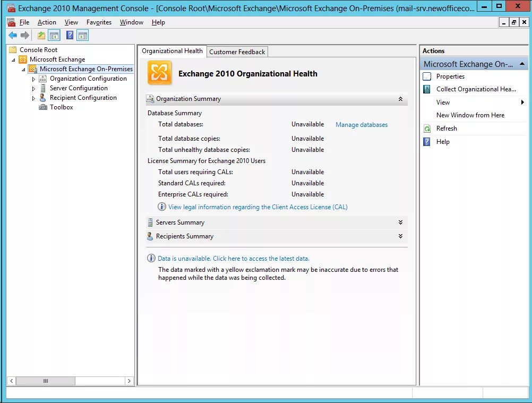Screen dimensions: 532x403
Task: Go back with the blue Back arrow
Action: [x=13, y=35]
